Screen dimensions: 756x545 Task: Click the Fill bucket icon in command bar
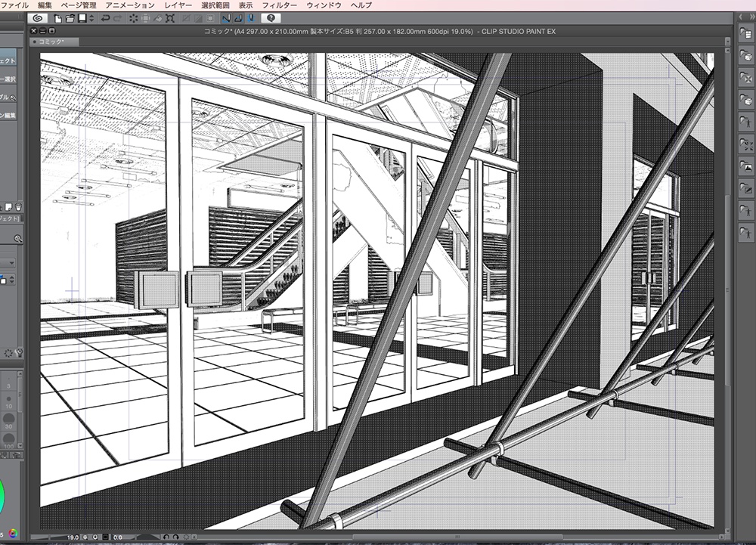click(158, 18)
